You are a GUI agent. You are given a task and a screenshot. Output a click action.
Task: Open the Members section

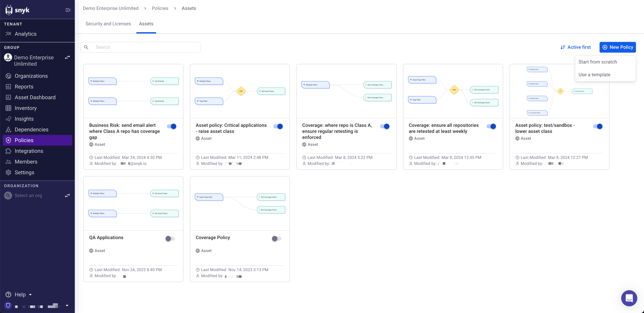26,162
